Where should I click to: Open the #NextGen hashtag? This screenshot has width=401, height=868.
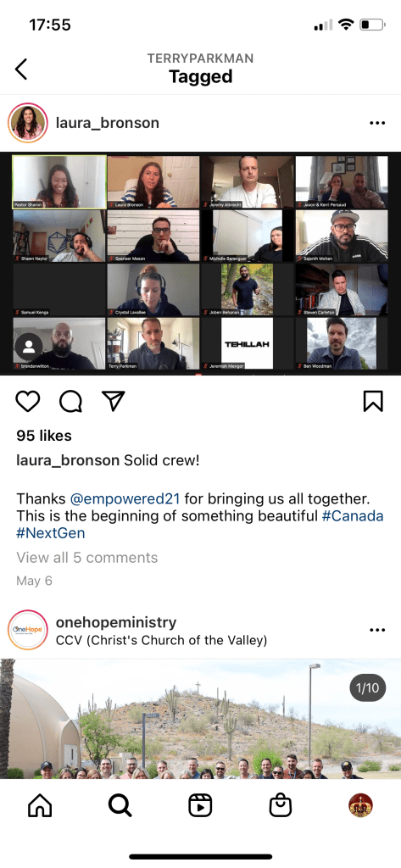[50, 534]
